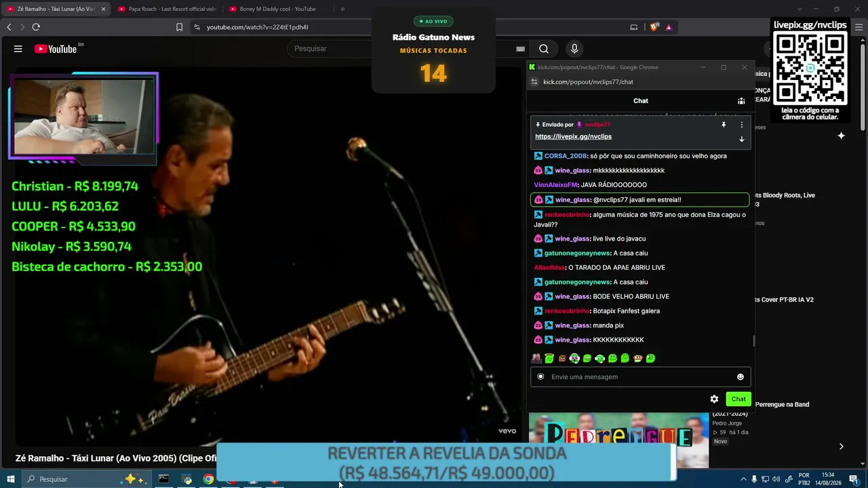Open VinnAleixoFM username in chat
Screen dimensions: 868x488
[x=555, y=185]
